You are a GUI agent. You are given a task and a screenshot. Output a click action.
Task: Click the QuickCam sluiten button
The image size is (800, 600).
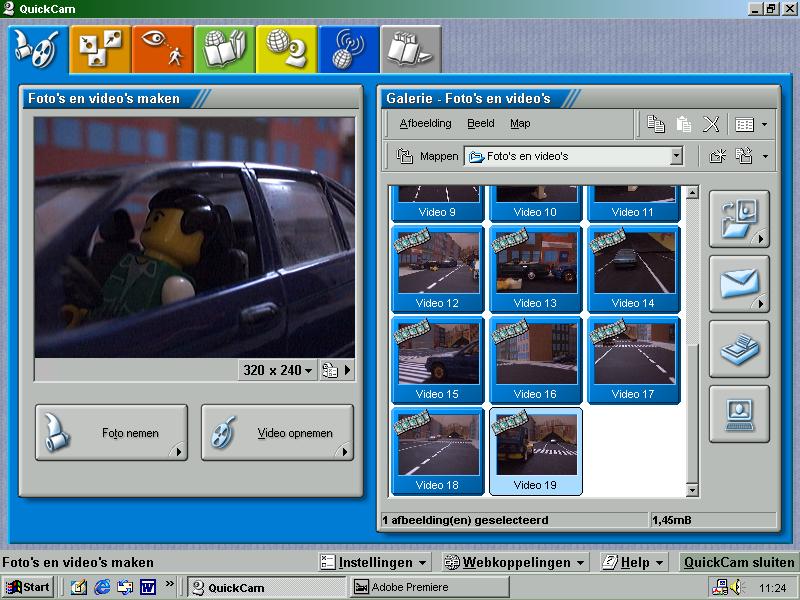pyautogui.click(x=738, y=562)
